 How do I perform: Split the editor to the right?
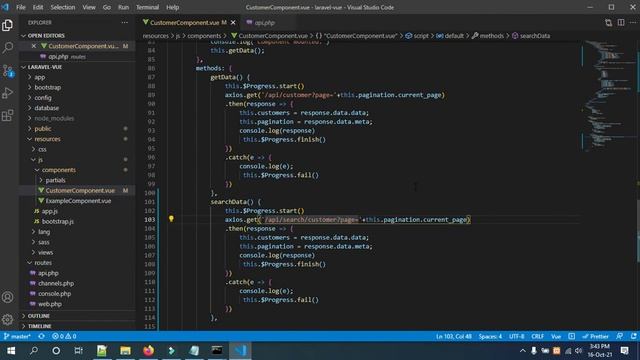(x=621, y=22)
